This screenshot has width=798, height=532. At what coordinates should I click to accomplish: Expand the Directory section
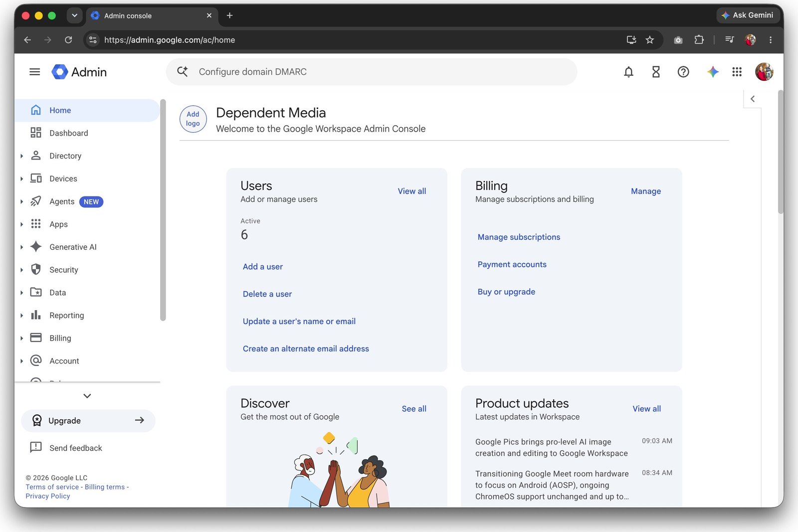click(21, 156)
